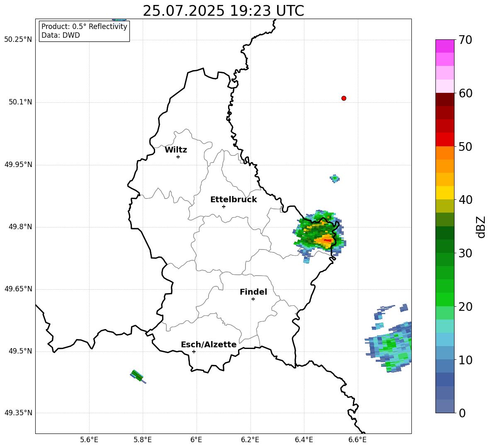Click the latitude label '49.65°N'
The image size is (491, 448).
(18, 289)
